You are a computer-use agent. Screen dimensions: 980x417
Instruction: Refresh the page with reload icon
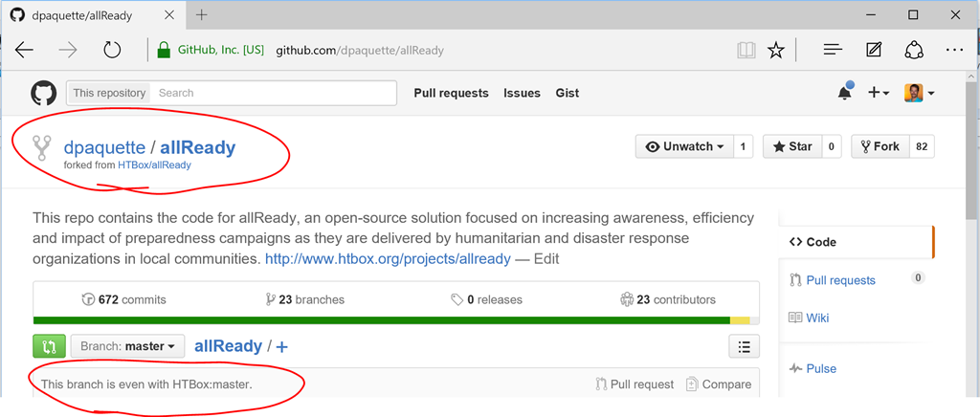click(112, 50)
